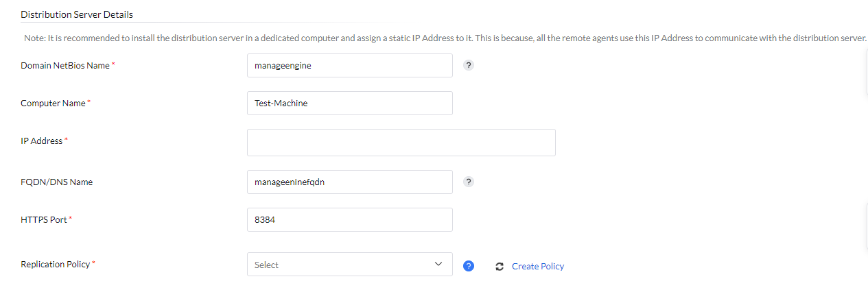This screenshot has height=292, width=868.
Task: Click the IP Address label
Action: [x=42, y=141]
